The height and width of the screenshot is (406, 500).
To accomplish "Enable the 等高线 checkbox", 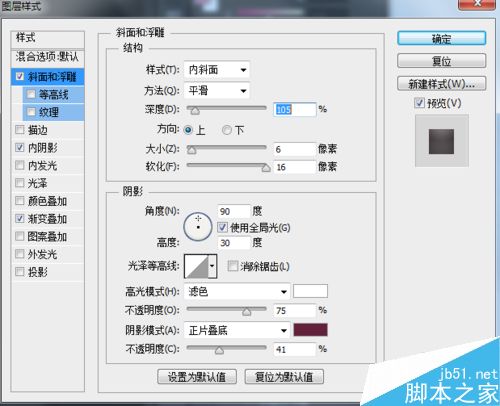I will (31, 94).
